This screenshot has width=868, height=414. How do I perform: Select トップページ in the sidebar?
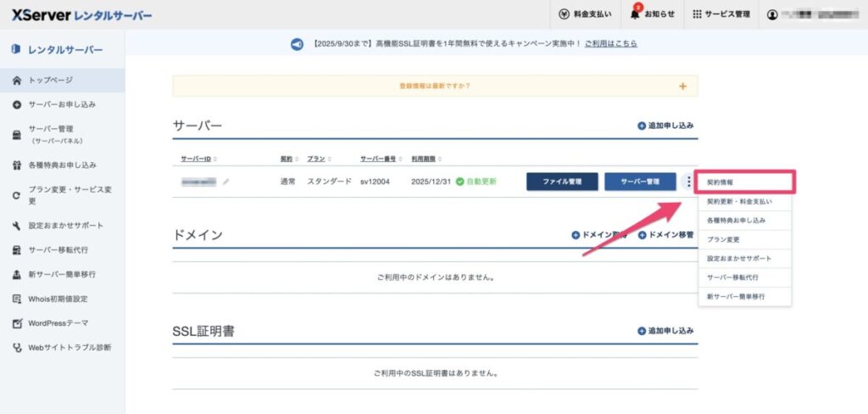(63, 81)
